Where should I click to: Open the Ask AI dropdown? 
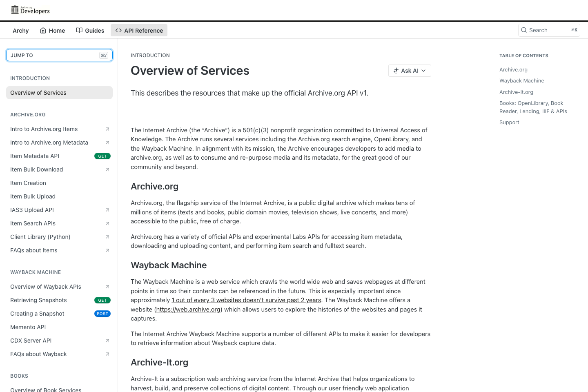coord(423,71)
